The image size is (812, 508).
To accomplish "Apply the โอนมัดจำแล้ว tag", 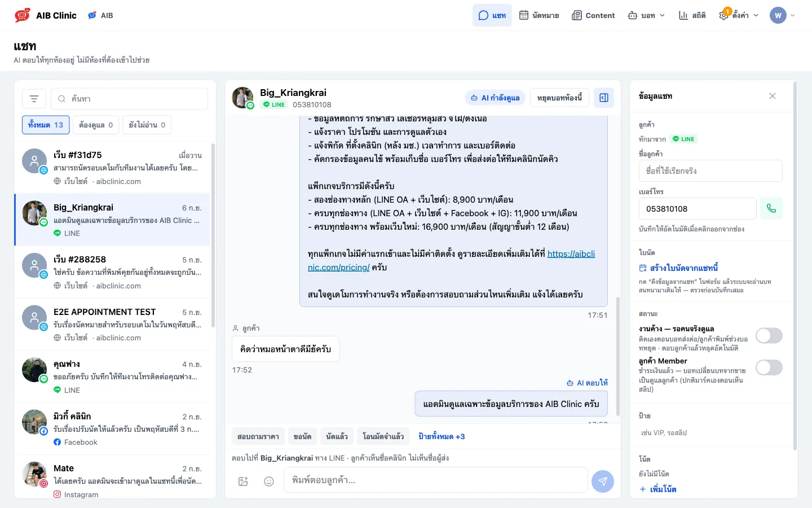I will [383, 436].
